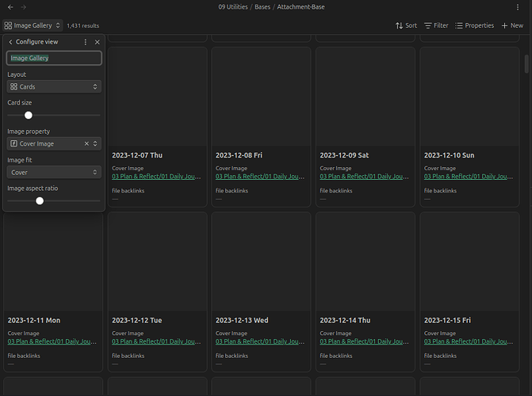Go back using the back arrow
The width and height of the screenshot is (532, 396).
tap(10, 7)
